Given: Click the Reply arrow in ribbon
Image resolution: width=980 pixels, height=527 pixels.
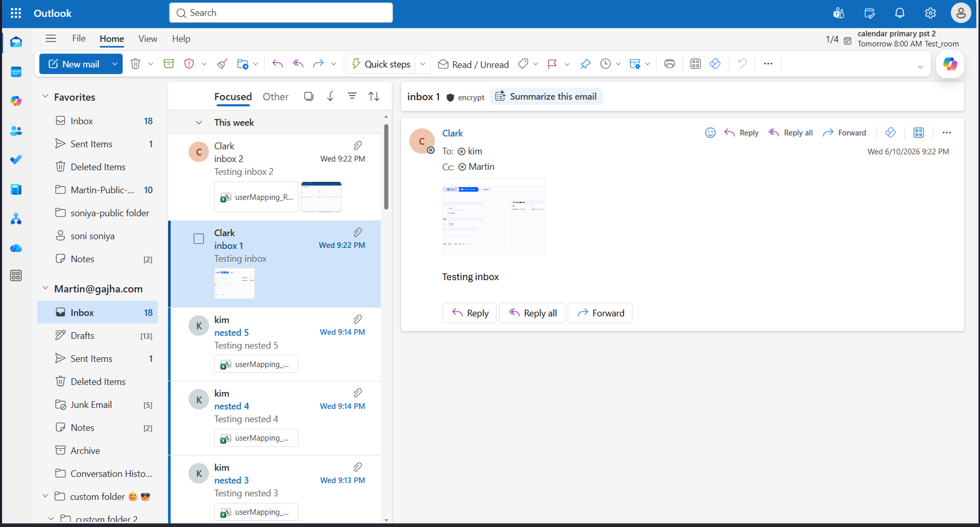Looking at the screenshot, I should pos(278,64).
